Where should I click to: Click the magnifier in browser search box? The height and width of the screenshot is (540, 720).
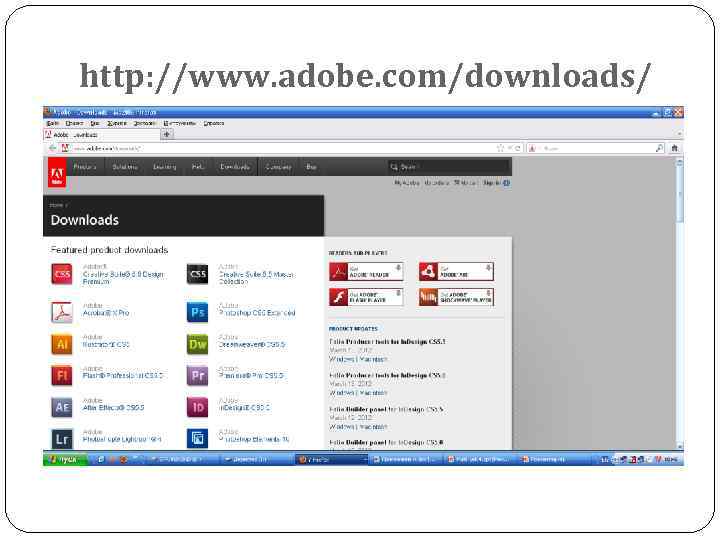coord(659,148)
